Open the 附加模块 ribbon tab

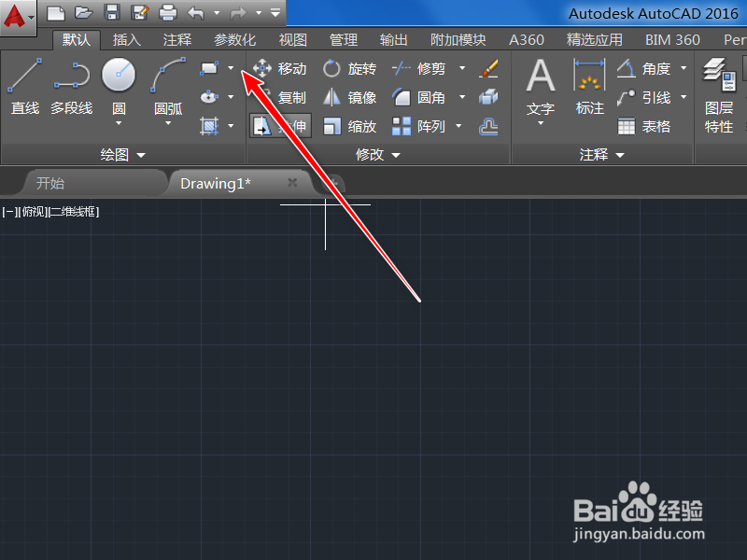pos(458,40)
